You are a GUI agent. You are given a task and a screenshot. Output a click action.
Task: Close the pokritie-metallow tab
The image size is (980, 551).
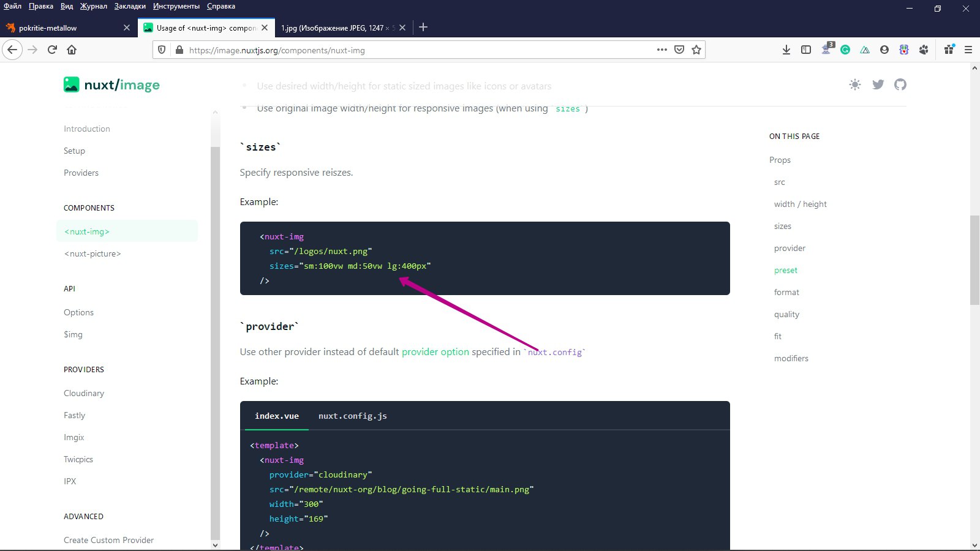coord(127,28)
